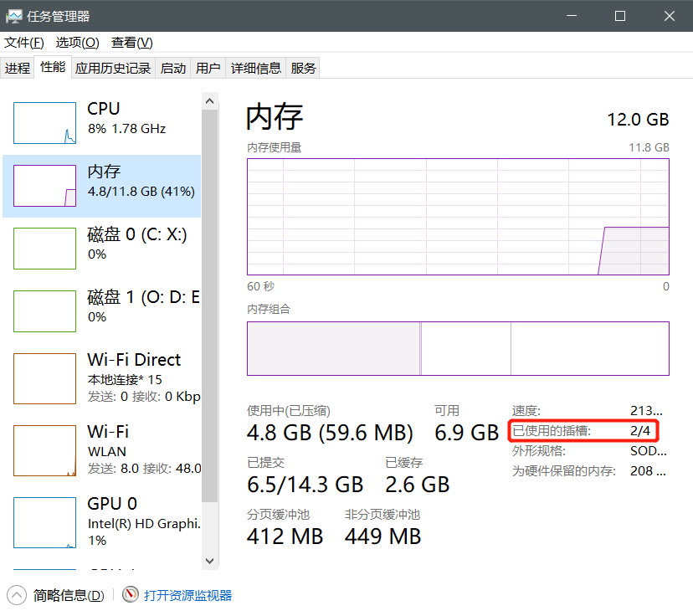Click the 4.8 GB (59.6 MB) in-use value

coord(330,433)
